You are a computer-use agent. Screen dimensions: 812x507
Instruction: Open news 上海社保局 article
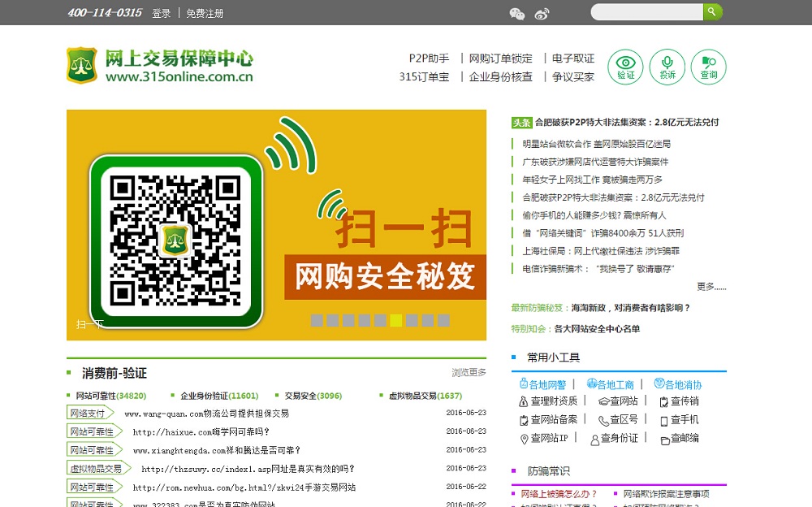click(x=601, y=251)
